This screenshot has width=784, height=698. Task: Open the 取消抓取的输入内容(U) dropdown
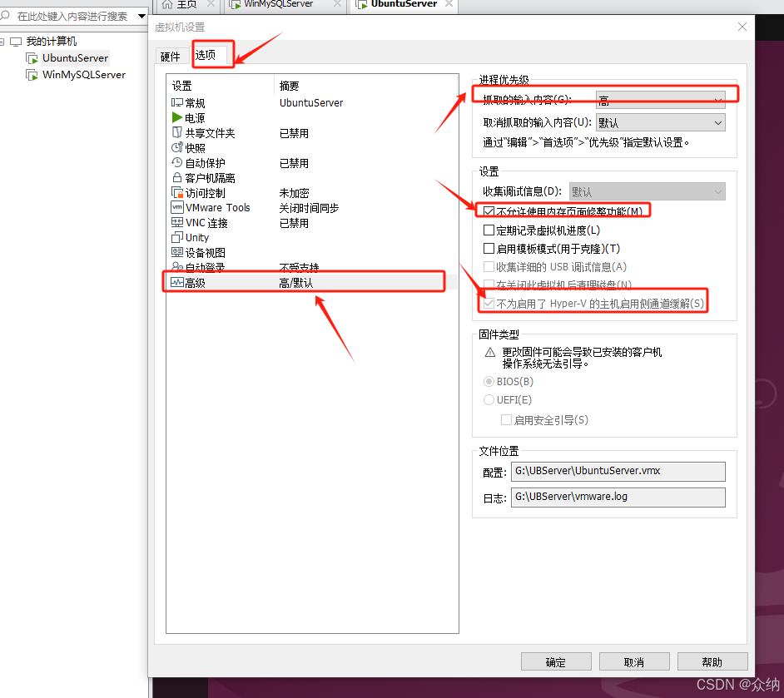point(661,122)
